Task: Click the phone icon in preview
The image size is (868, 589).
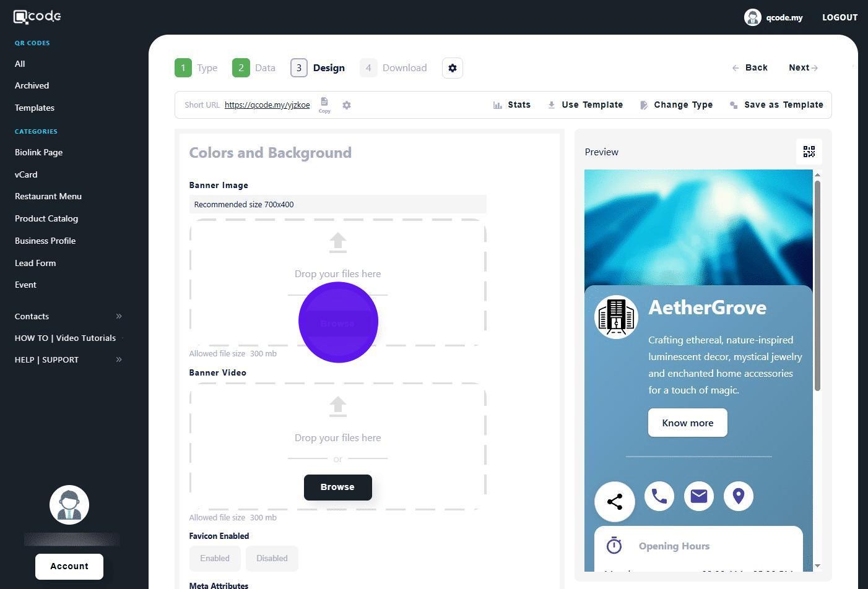Action: [659, 496]
